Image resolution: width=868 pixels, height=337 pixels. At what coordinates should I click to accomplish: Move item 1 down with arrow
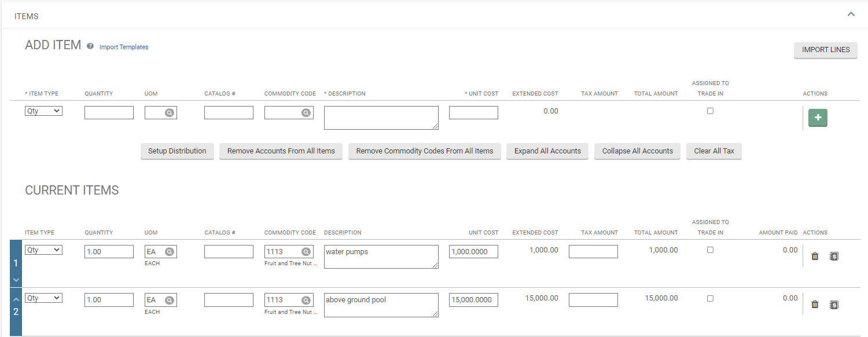tap(16, 280)
